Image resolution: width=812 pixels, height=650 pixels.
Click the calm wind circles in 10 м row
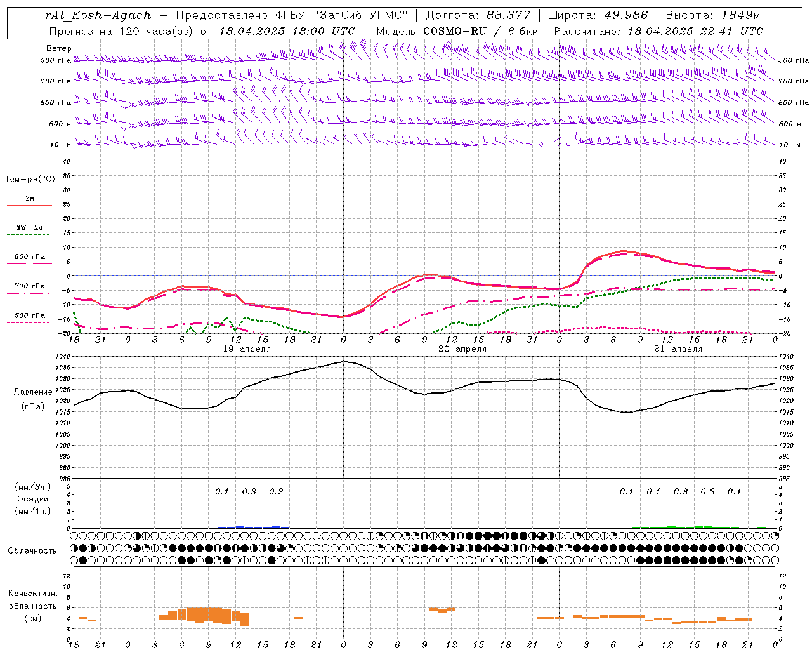[x=554, y=144]
